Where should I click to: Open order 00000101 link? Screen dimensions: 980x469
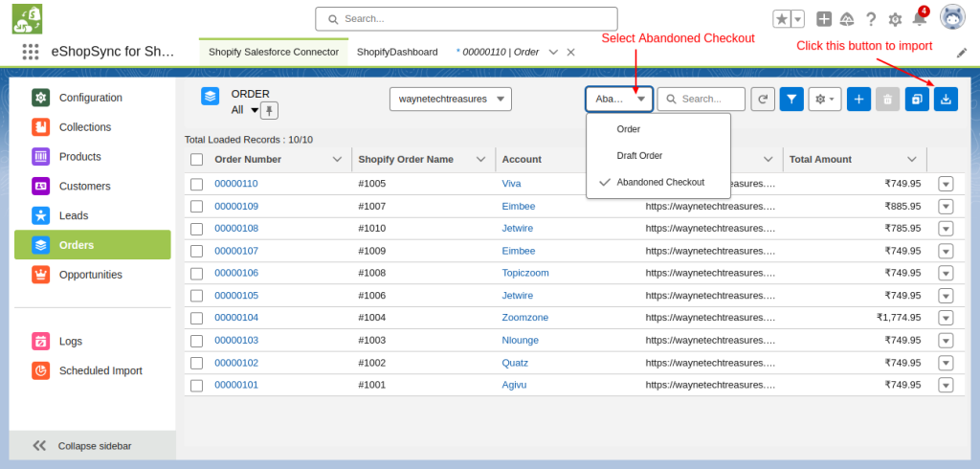click(x=236, y=385)
